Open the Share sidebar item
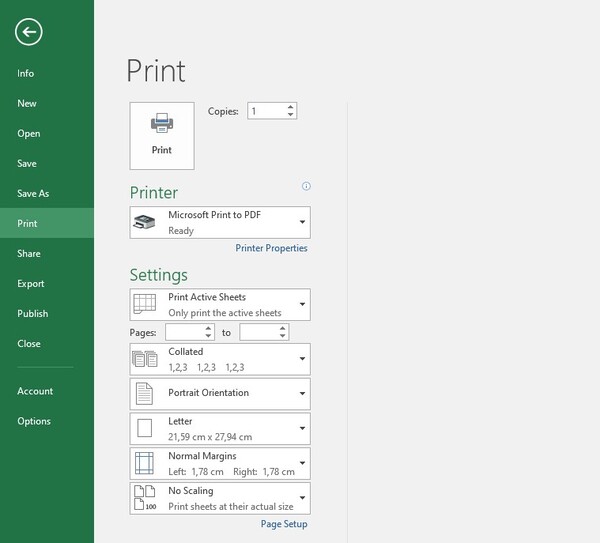 coord(47,253)
